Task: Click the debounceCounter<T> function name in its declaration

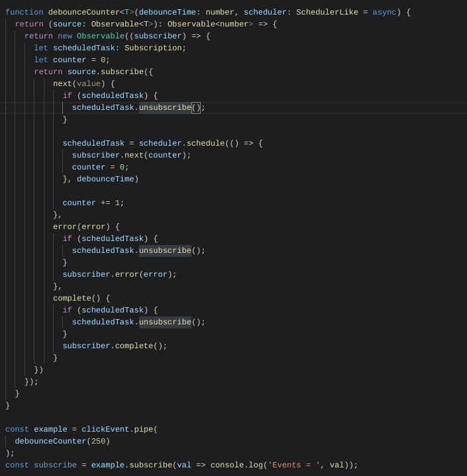Action: pyautogui.click(x=91, y=12)
